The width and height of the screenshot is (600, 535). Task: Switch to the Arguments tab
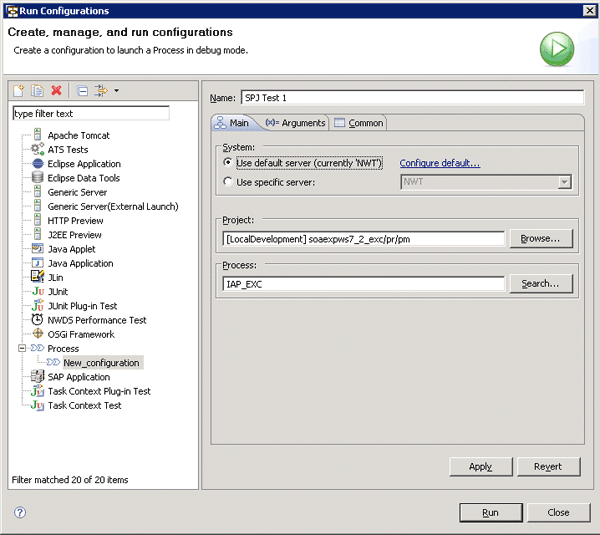(x=295, y=123)
